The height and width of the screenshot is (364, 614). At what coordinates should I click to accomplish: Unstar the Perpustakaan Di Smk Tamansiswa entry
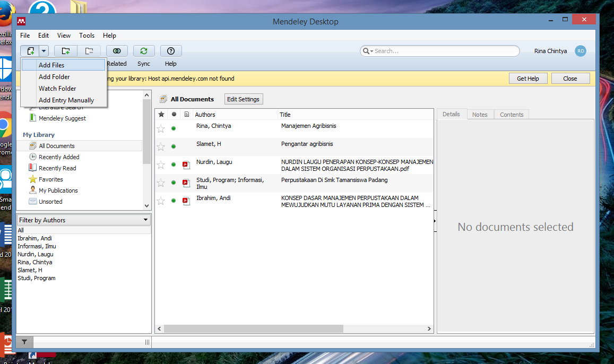[x=161, y=183]
